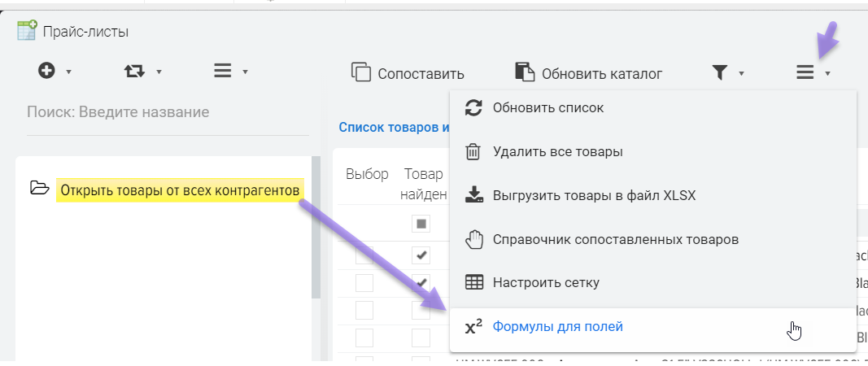Click the x² formula icon
Viewport: 868px width, 366px height.
coord(473,327)
